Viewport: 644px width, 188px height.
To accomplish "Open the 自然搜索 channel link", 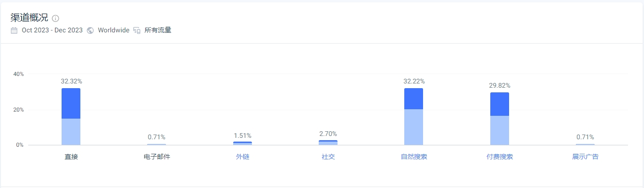I will point(414,157).
